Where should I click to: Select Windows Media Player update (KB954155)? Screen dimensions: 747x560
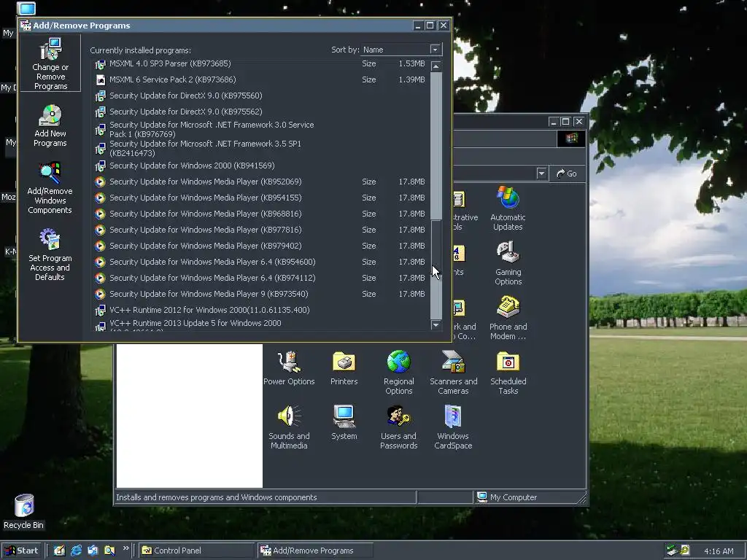[260, 198]
